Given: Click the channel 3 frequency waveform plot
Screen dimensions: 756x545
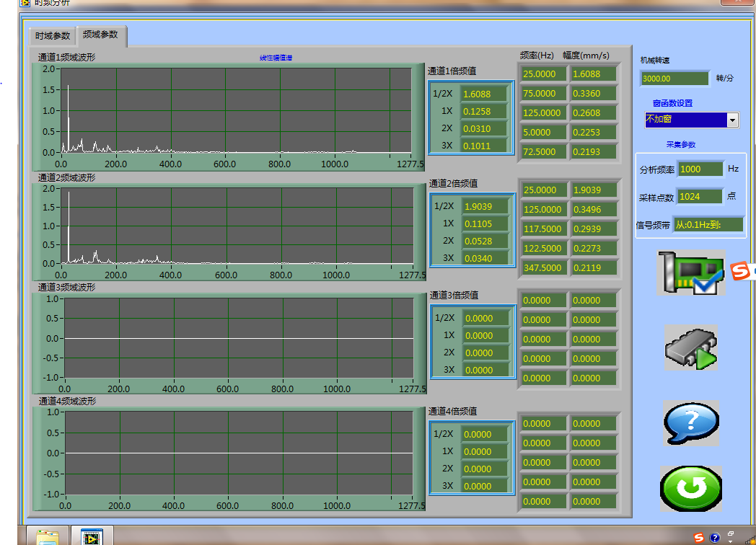Looking at the screenshot, I should (238, 338).
